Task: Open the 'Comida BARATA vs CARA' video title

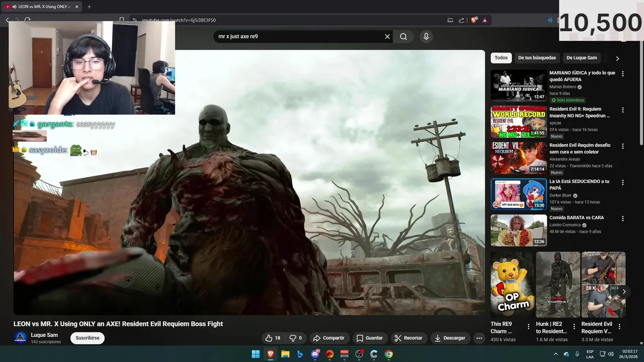Action: pos(577,218)
